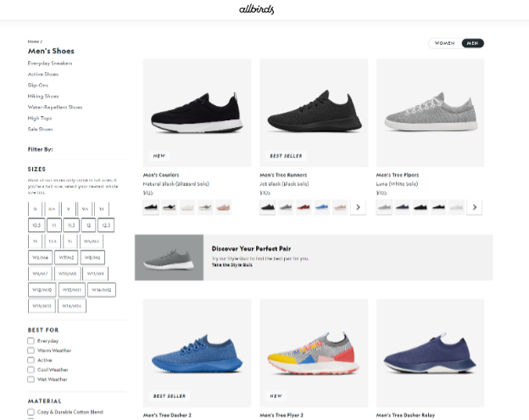Choose the white Men's Couriers color thumbnail
529x420 pixels.
187,207
